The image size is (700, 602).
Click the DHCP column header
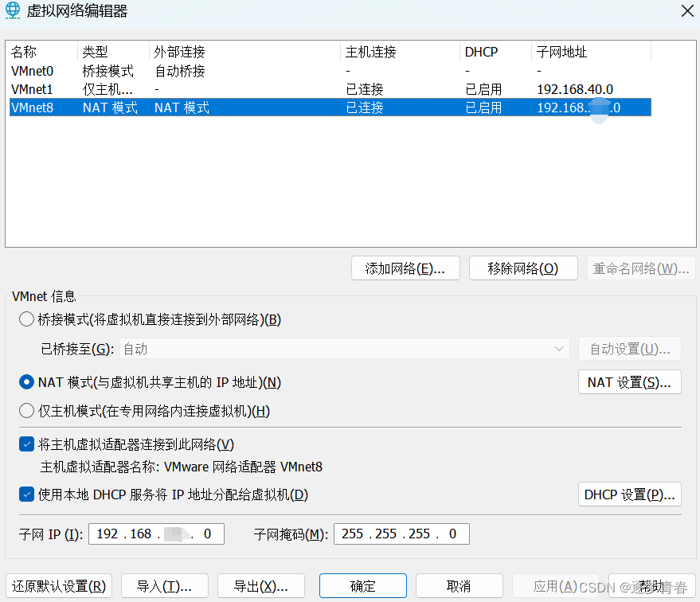coord(495,52)
